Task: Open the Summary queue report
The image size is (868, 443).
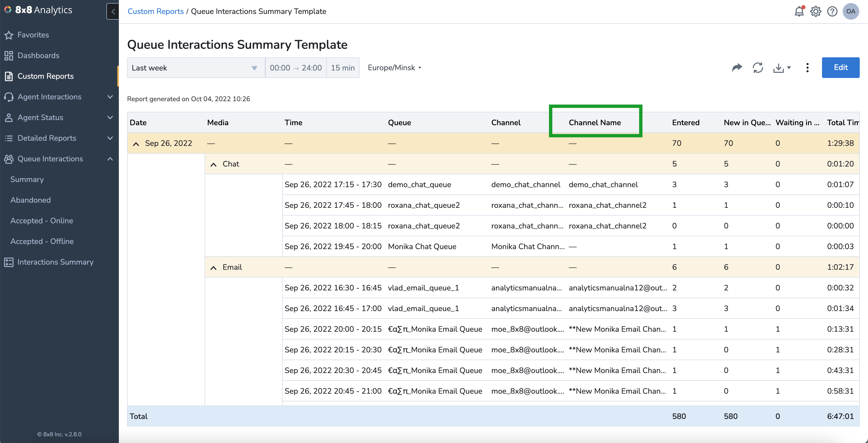Action: coord(27,179)
